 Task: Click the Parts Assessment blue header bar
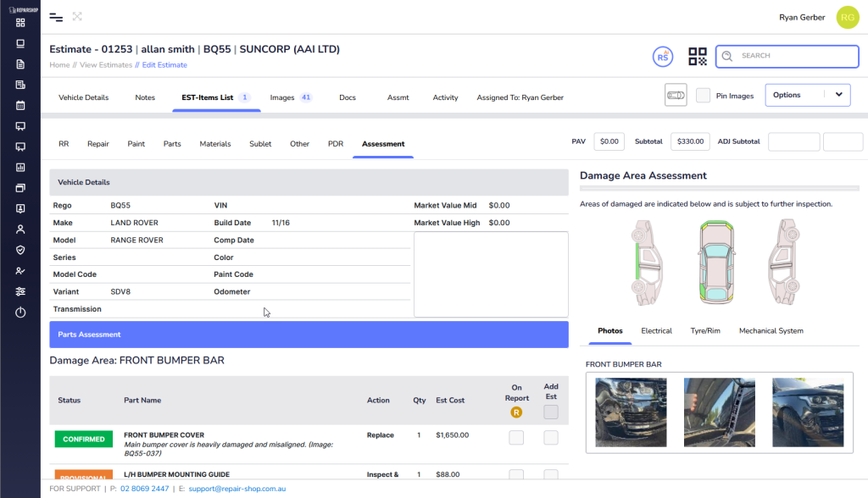click(x=309, y=335)
